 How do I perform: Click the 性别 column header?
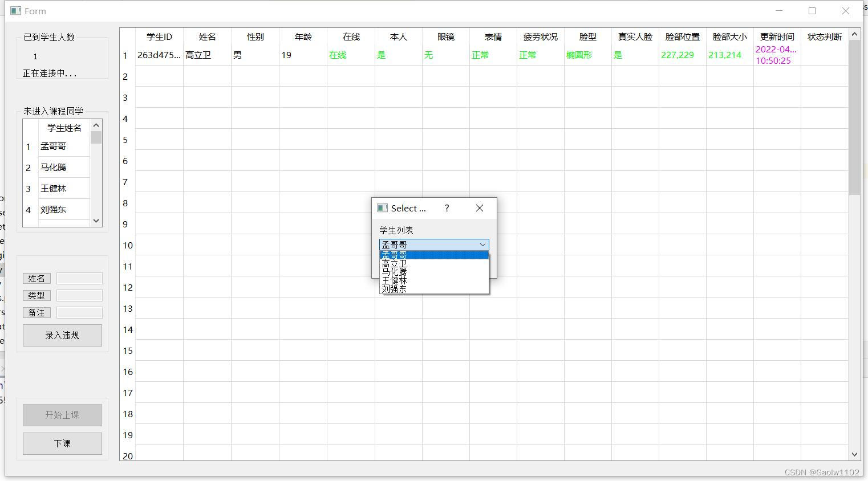coord(255,36)
